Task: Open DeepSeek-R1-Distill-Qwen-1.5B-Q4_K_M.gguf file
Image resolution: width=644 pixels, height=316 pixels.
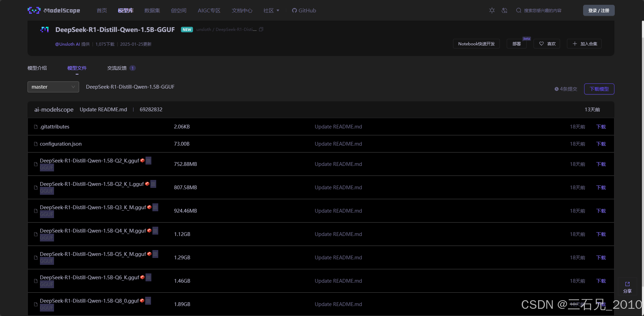Action: pos(93,231)
